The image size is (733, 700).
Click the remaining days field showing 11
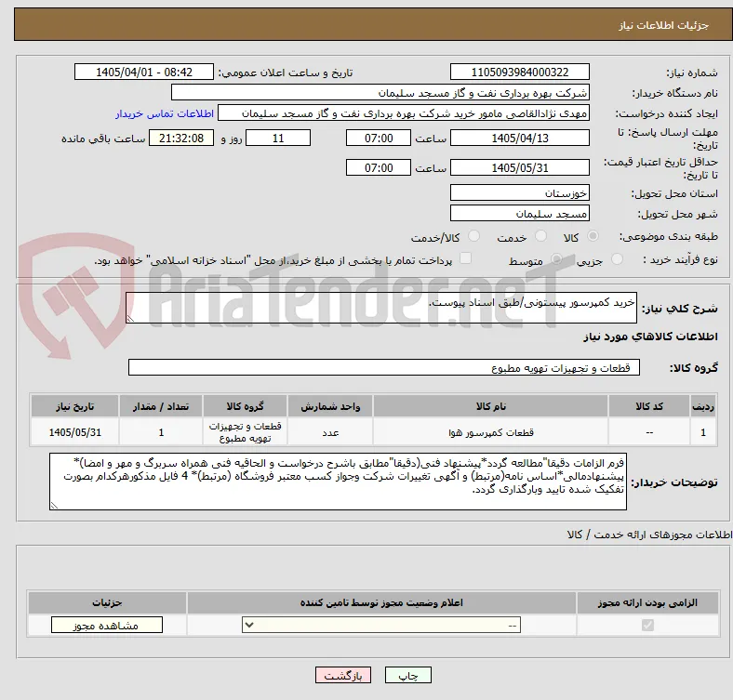(x=278, y=138)
